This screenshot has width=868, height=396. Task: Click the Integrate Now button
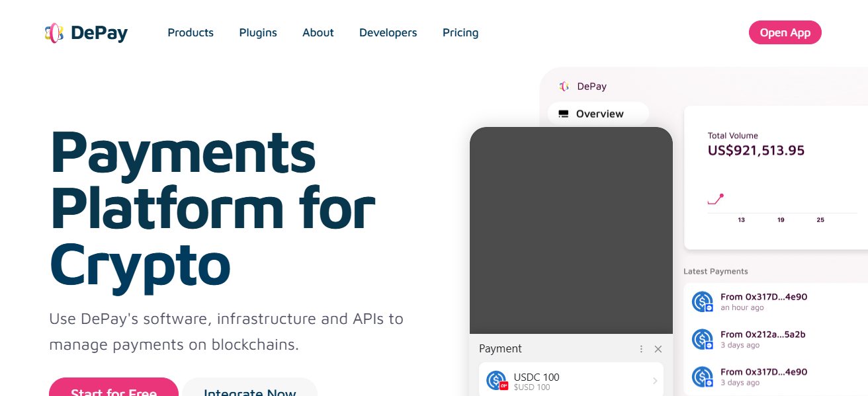250,390
